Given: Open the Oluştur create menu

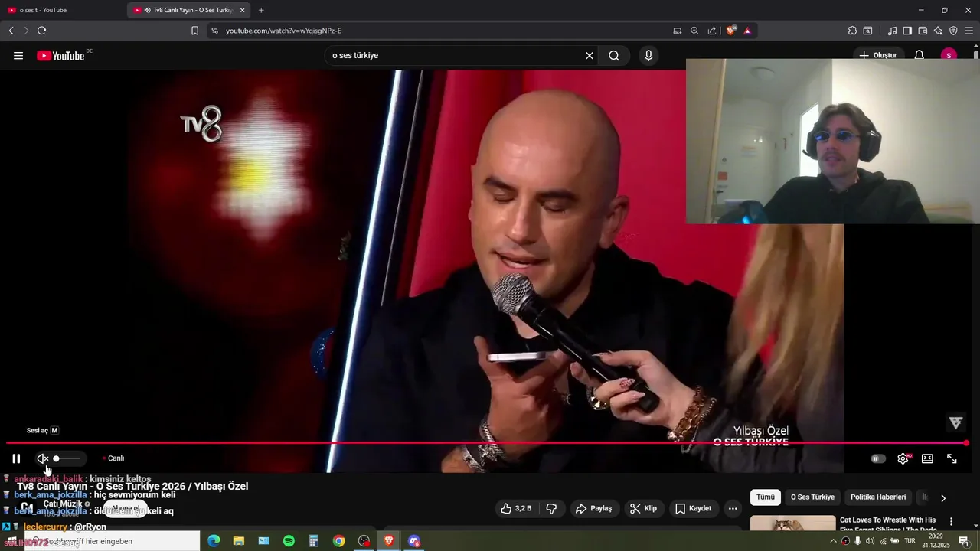Looking at the screenshot, I should pyautogui.click(x=877, y=55).
